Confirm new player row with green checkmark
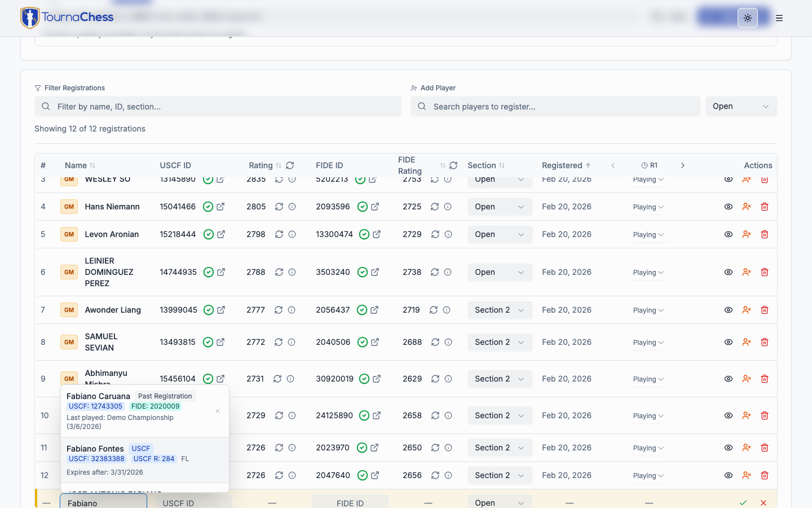 [x=743, y=503]
